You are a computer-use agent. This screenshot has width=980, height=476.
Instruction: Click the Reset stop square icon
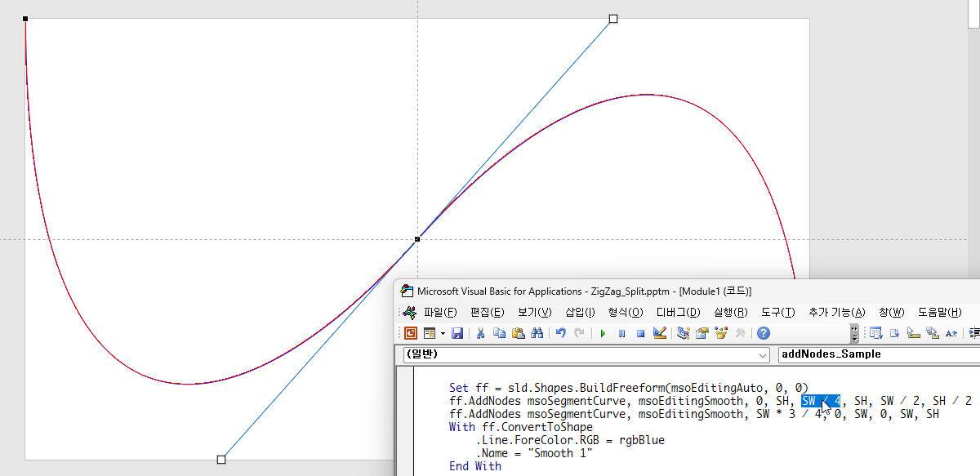[640, 333]
